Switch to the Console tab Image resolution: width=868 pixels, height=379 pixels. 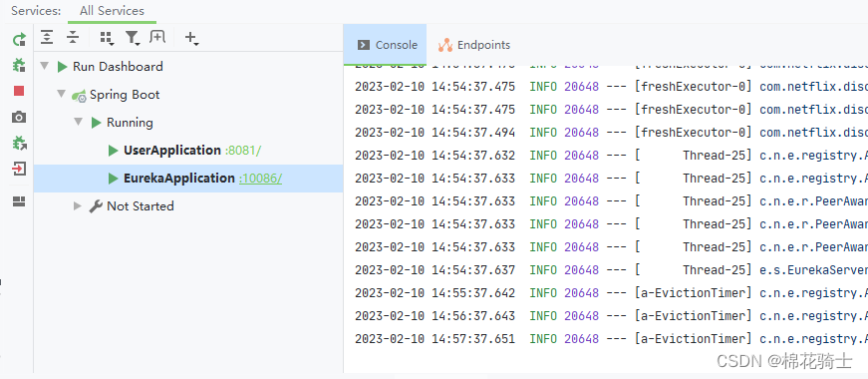[x=387, y=45]
